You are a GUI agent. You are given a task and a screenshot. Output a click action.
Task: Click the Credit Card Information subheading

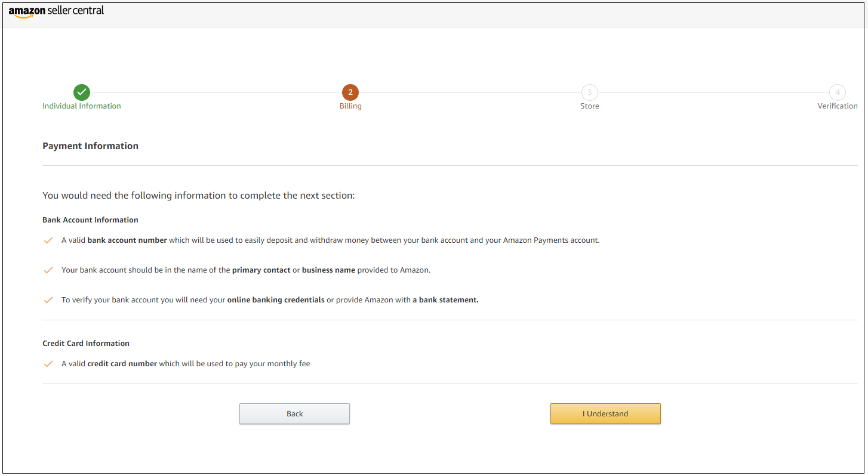click(x=86, y=344)
